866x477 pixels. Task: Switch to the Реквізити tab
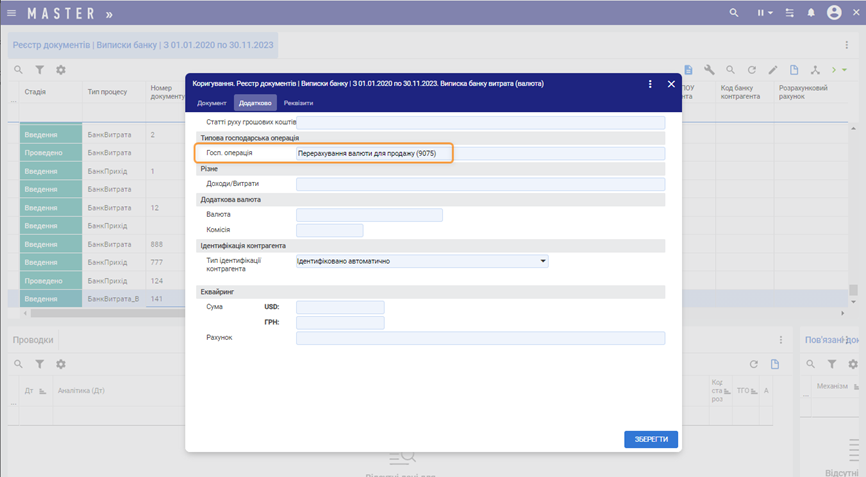click(298, 103)
